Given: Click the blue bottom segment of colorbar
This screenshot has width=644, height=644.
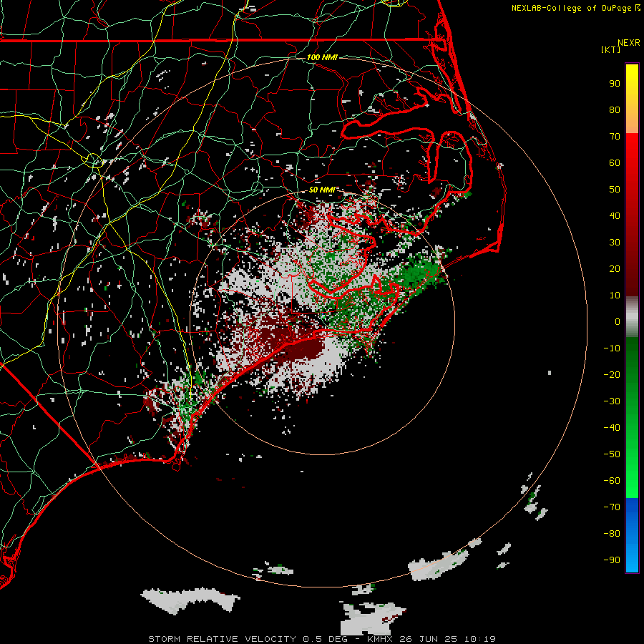Looking at the screenshot, I should tap(632, 535).
